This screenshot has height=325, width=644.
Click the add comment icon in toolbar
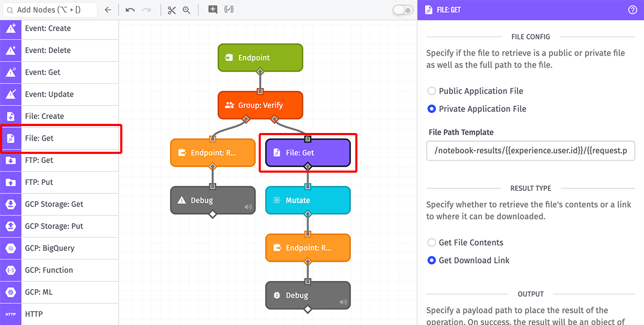[211, 10]
